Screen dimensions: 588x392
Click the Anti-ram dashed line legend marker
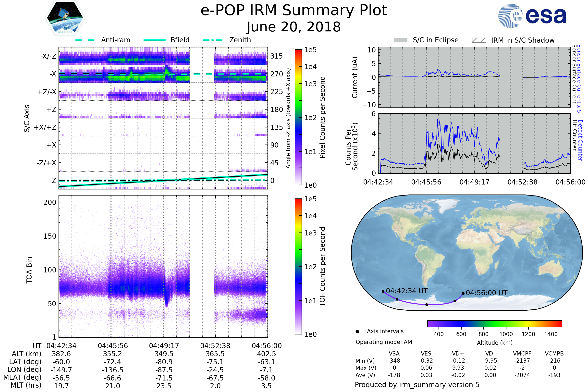(85, 40)
